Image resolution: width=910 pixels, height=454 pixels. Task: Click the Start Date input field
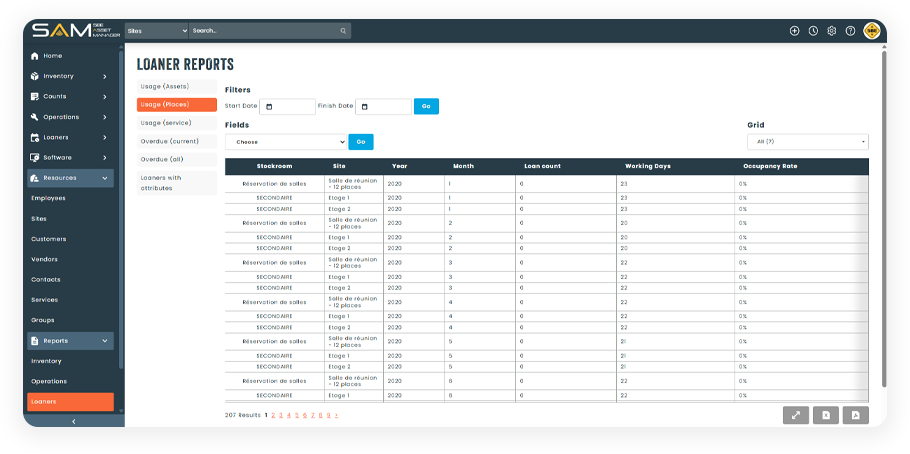click(x=286, y=106)
